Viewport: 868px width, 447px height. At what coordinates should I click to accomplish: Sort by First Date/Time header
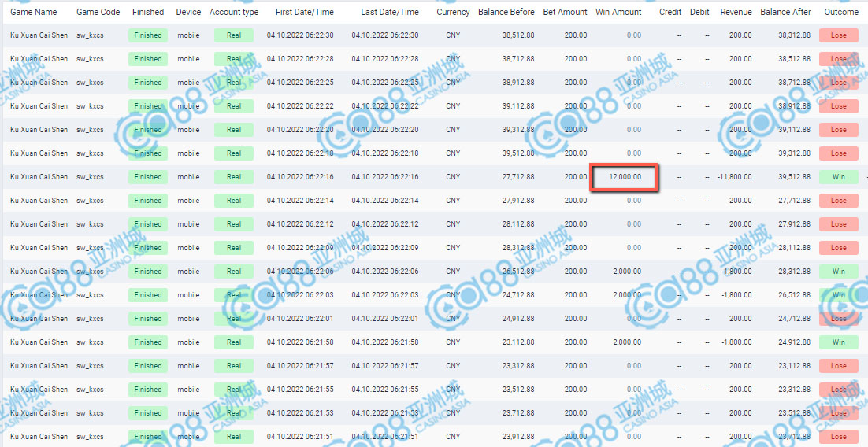coord(305,12)
